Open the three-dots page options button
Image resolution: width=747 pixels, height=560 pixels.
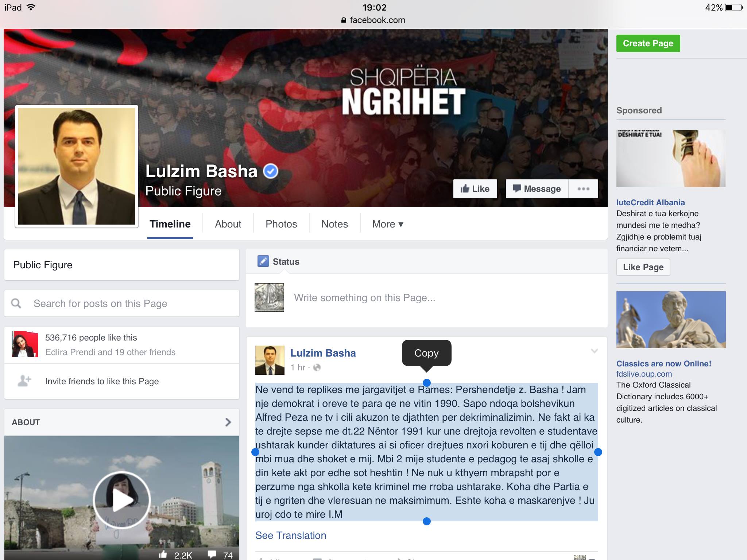(x=584, y=189)
